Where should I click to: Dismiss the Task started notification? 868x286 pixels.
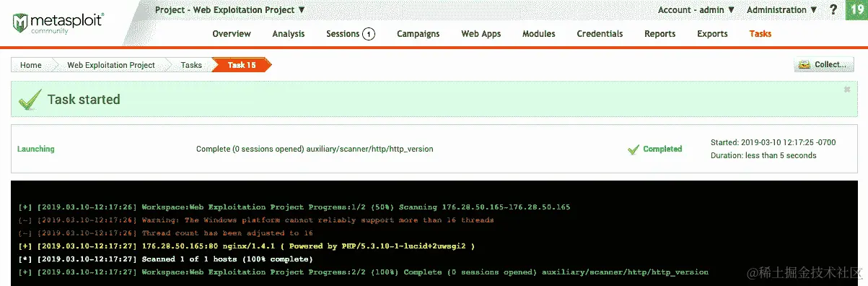[x=847, y=90]
